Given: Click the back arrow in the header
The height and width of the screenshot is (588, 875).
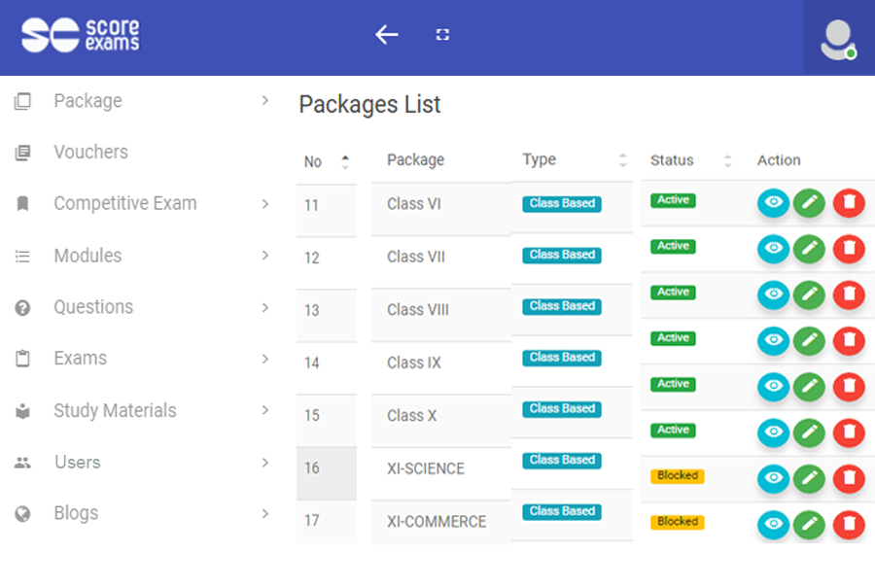Looking at the screenshot, I should (x=386, y=34).
